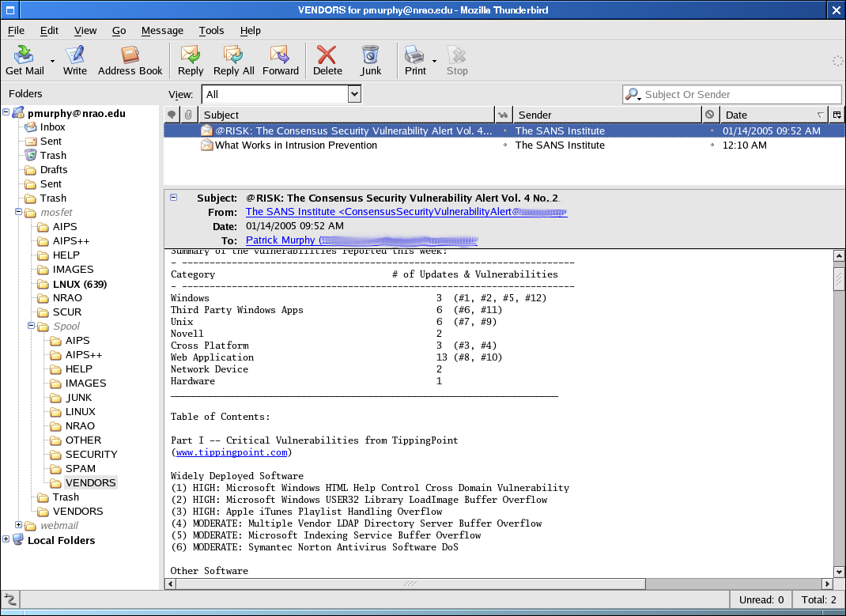Sort messages by Sender column
846x616 pixels.
pos(607,115)
